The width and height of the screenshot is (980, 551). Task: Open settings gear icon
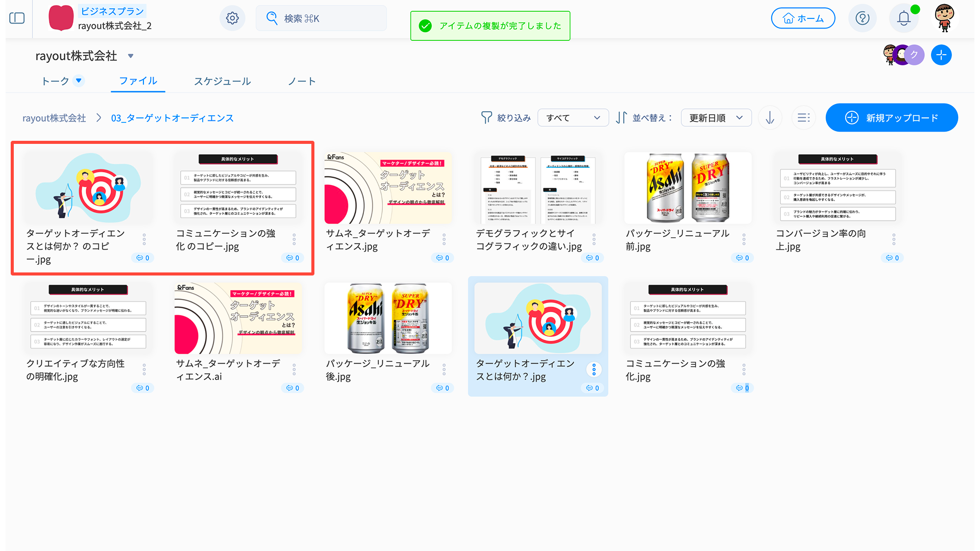[232, 18]
